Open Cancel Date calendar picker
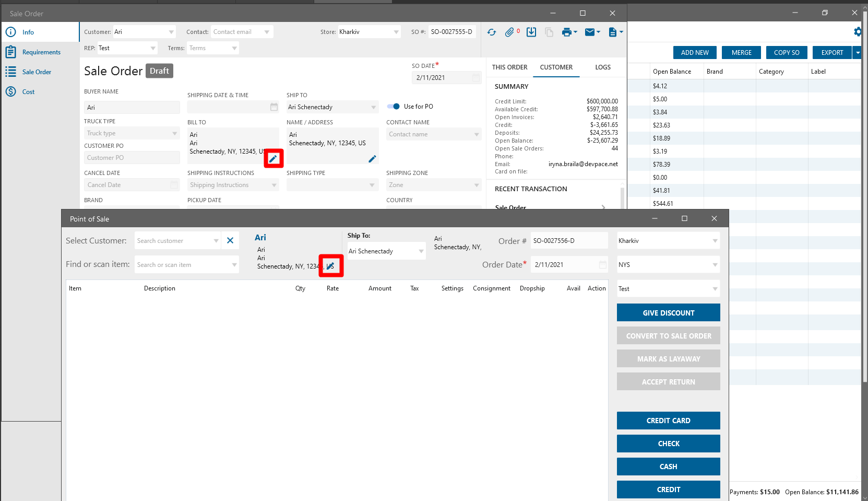Screen dimensions: 868x501 tap(174, 185)
